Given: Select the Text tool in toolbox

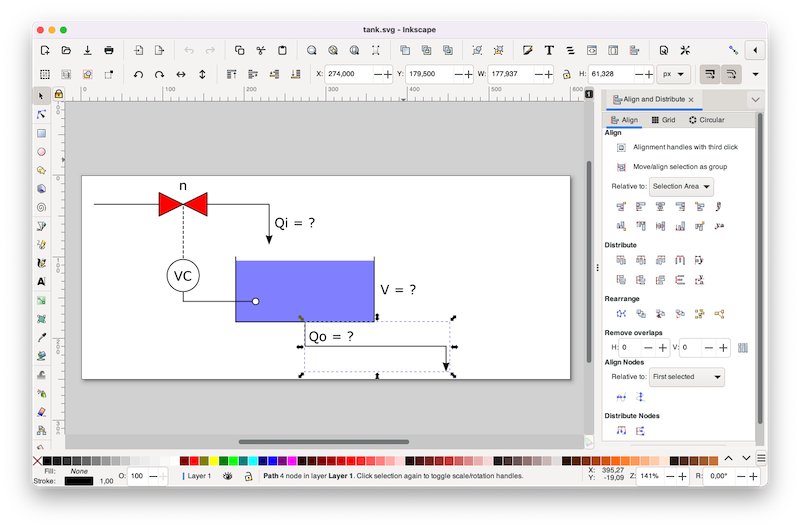Looking at the screenshot, I should (x=41, y=281).
